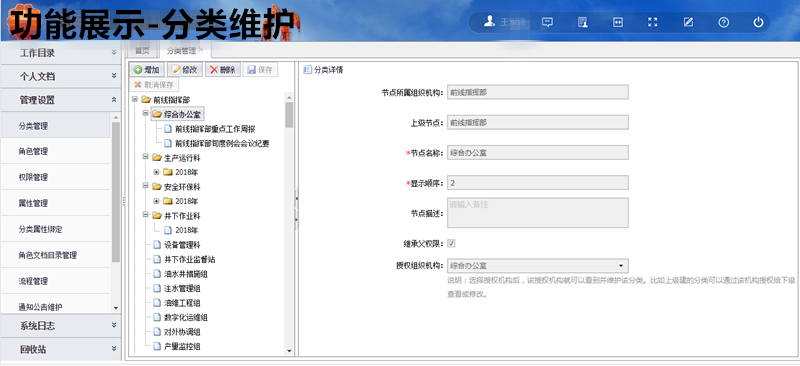Screen dimensions: 800x366
Task: Collapse the 前线指挥部 root tree node
Action: click(135, 99)
